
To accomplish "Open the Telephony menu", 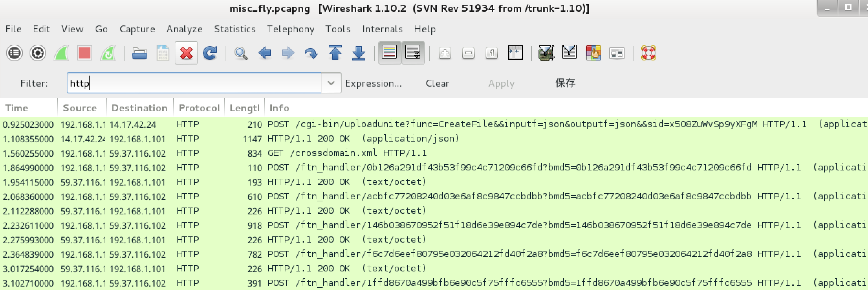I will point(291,29).
